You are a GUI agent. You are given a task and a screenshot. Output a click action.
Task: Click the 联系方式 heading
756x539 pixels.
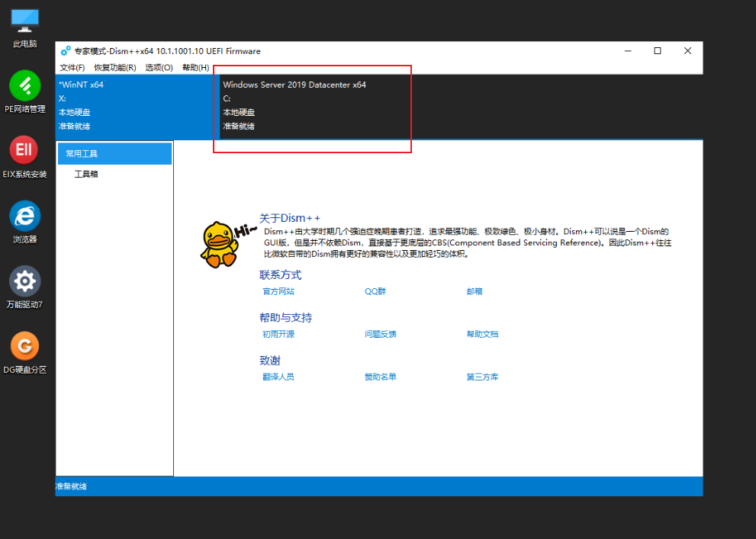280,275
